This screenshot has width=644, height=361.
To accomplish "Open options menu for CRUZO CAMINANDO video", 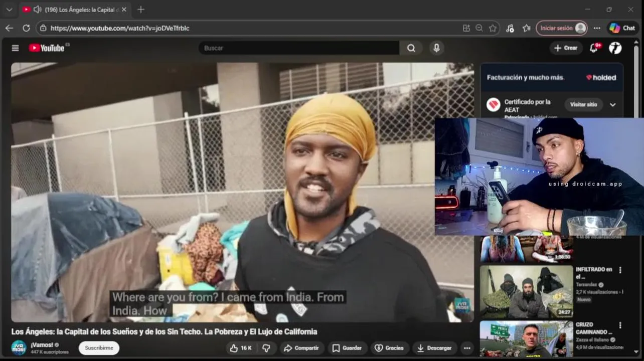I will 620,325.
